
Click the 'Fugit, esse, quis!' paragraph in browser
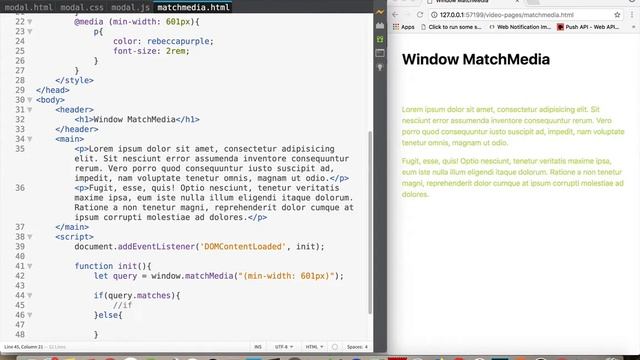[513, 178]
